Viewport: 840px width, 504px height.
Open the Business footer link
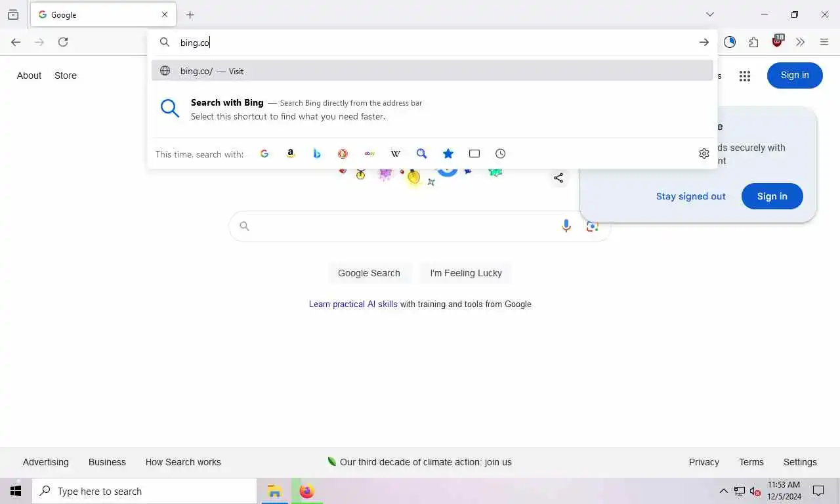[107, 462]
